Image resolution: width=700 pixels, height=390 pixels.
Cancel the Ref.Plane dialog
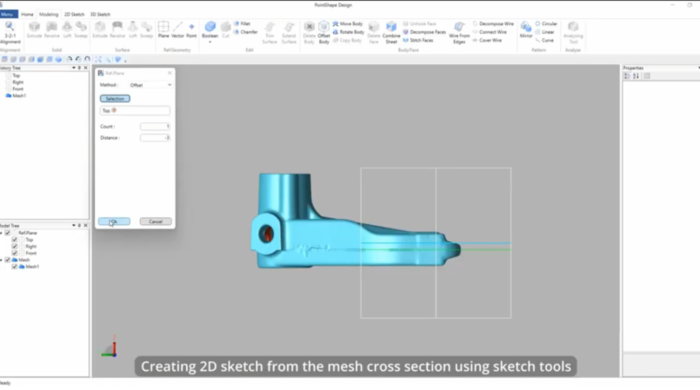(155, 221)
